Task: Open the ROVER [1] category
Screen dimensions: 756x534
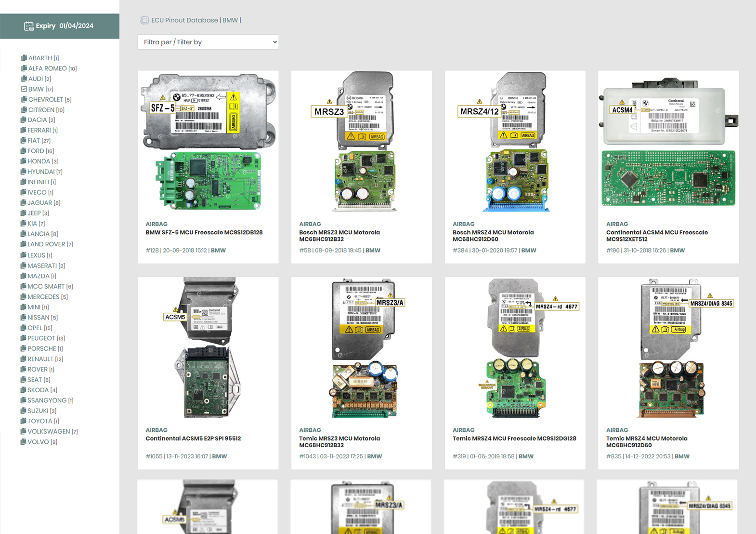Action: tap(38, 369)
